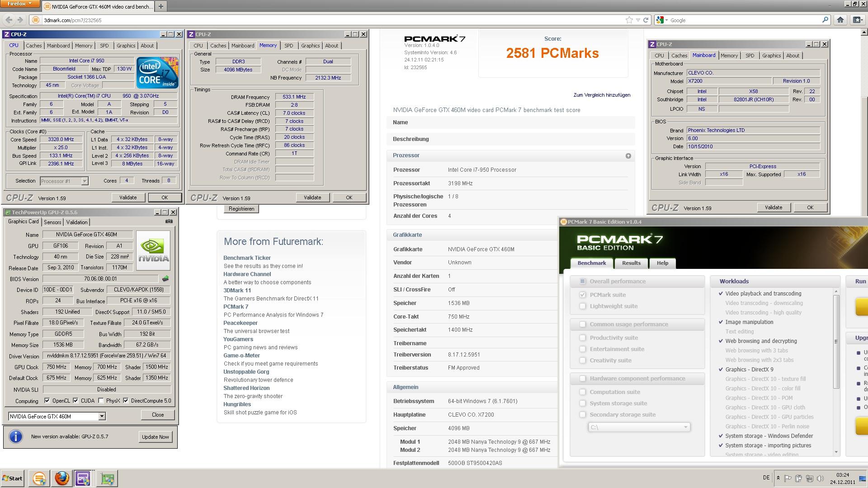Bookmark page with the star icon
This screenshot has width=868, height=488.
point(629,20)
